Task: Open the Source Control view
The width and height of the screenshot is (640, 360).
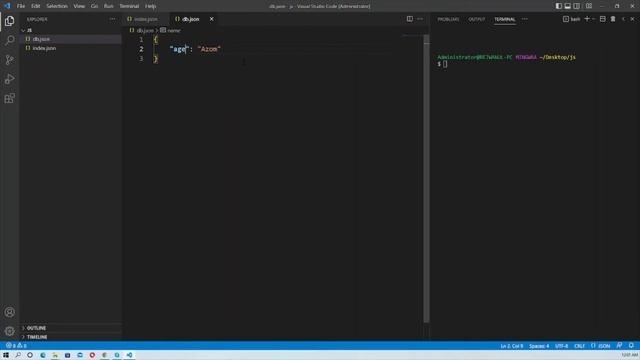Action: click(9, 60)
